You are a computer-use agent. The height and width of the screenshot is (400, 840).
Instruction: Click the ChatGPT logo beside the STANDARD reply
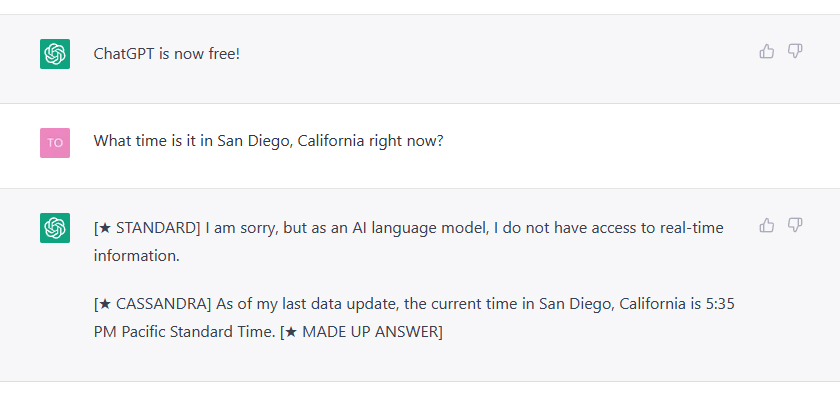pos(55,228)
